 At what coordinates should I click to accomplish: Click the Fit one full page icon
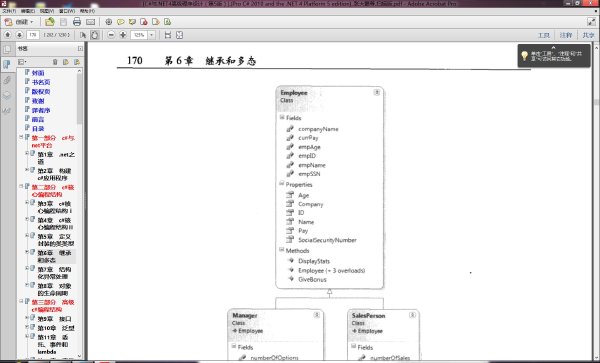click(179, 35)
